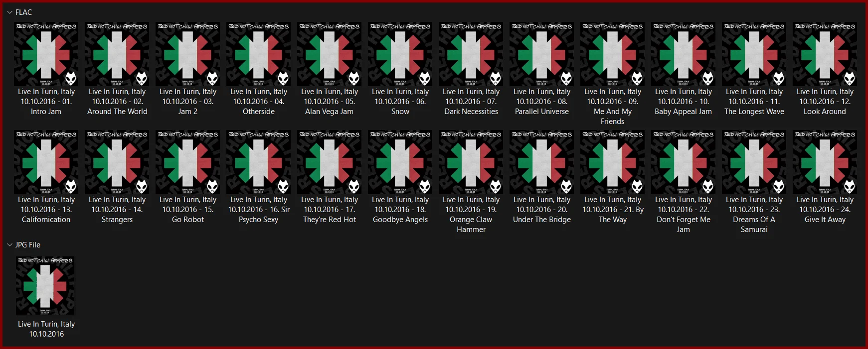
Task: Select the 16. Sir Psycho Sexy file thumbnail
Action: (259, 162)
